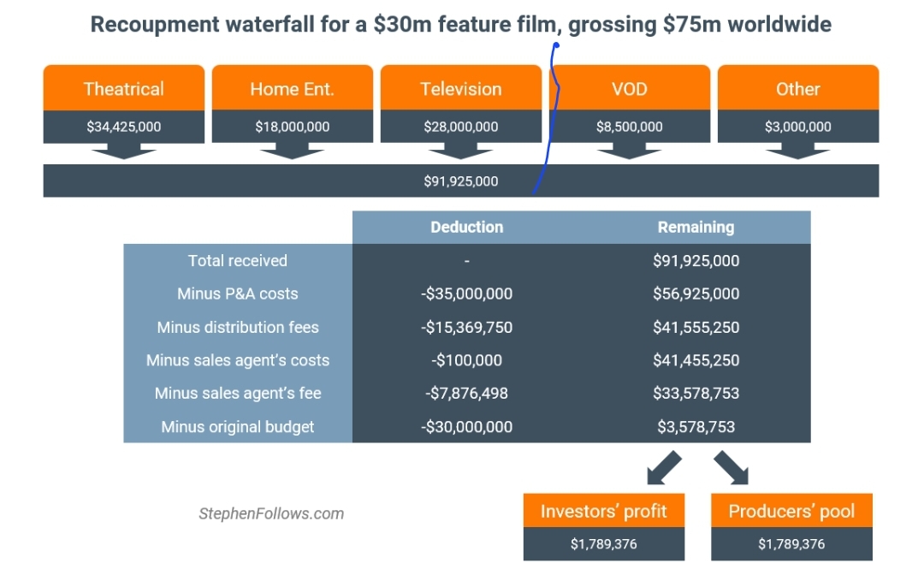Click the $91,925,000 total bar

pyautogui.click(x=461, y=181)
